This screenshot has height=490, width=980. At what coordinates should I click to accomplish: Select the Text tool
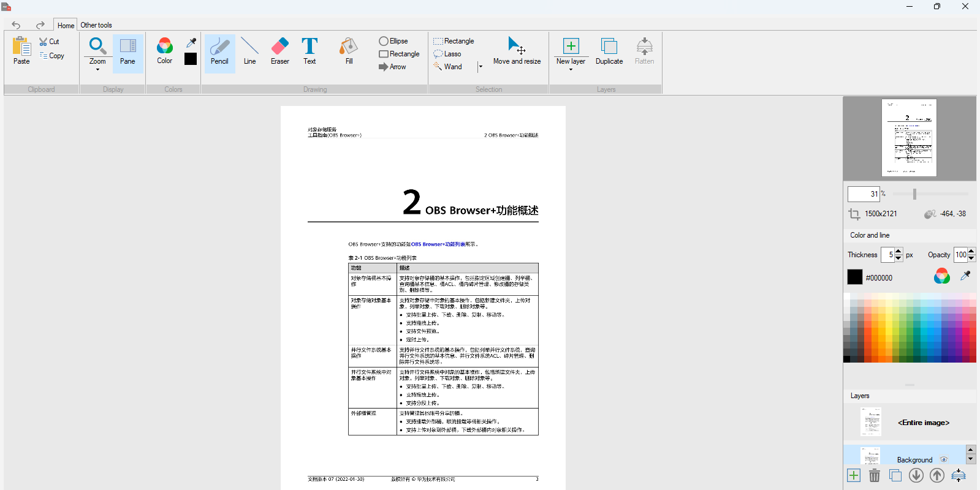(x=310, y=51)
